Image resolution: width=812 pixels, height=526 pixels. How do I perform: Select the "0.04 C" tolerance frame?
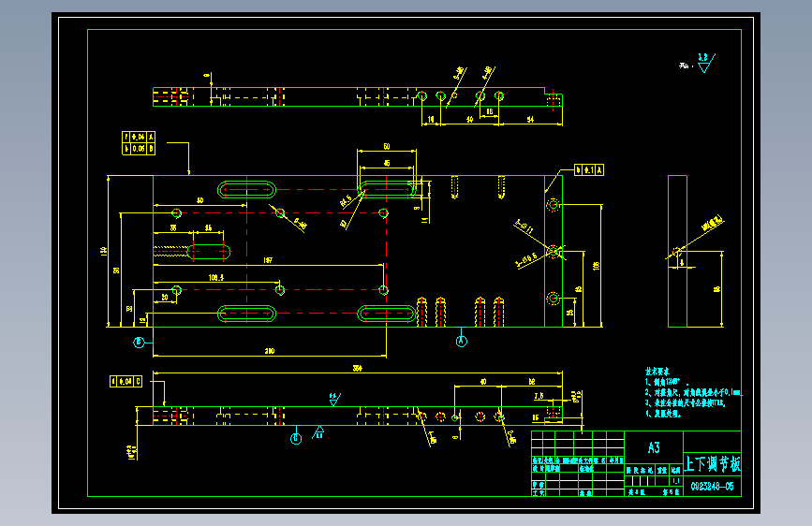(x=125, y=382)
